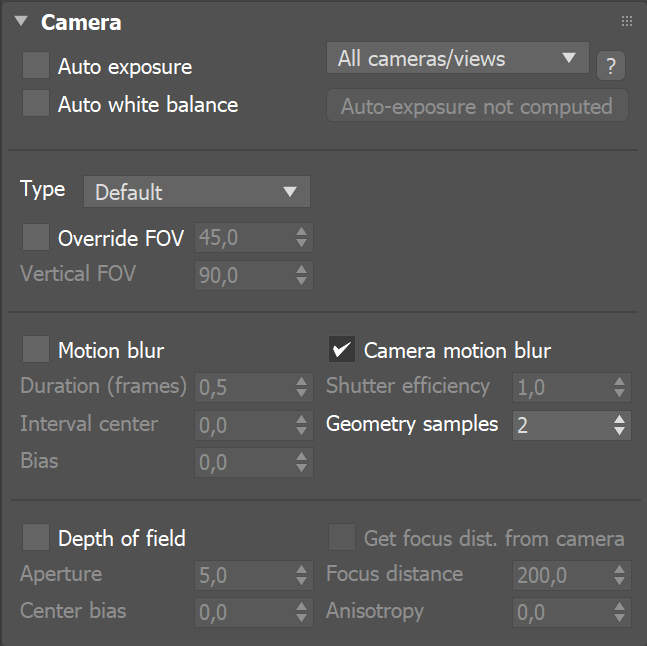The image size is (647, 646).
Task: Enable the Auto exposure checkbox
Action: tap(36, 65)
